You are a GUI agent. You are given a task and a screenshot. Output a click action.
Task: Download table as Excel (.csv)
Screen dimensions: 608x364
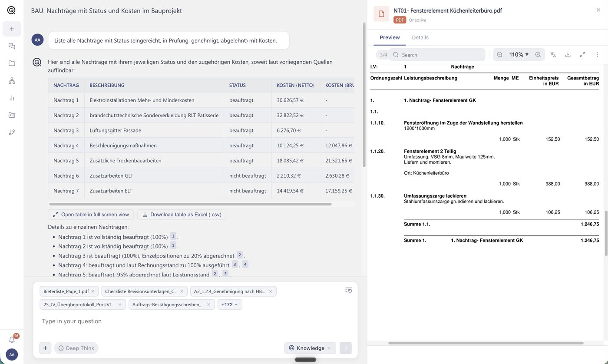(x=182, y=215)
